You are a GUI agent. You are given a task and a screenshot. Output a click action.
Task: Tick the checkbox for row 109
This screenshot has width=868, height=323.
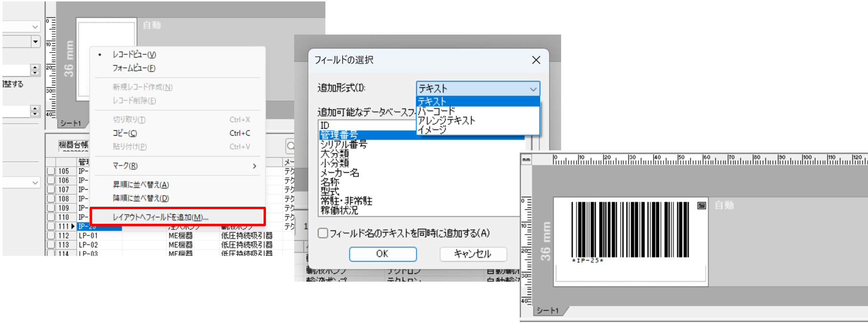[51, 208]
